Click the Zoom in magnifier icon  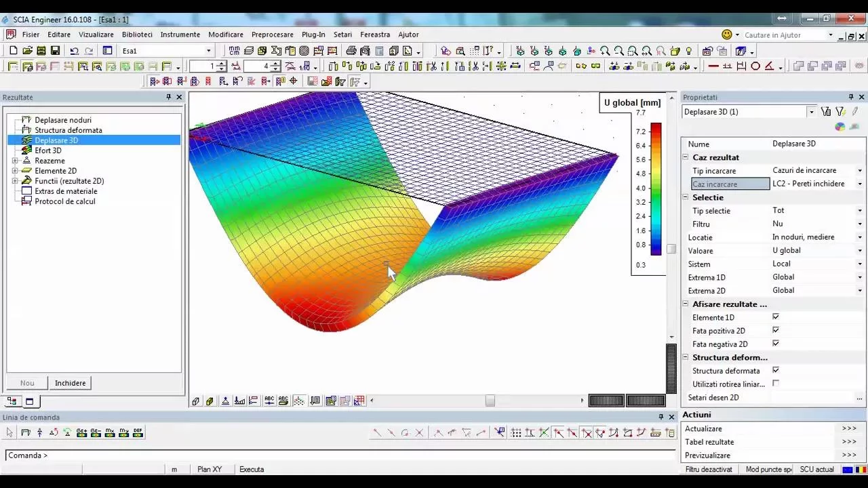(604, 51)
